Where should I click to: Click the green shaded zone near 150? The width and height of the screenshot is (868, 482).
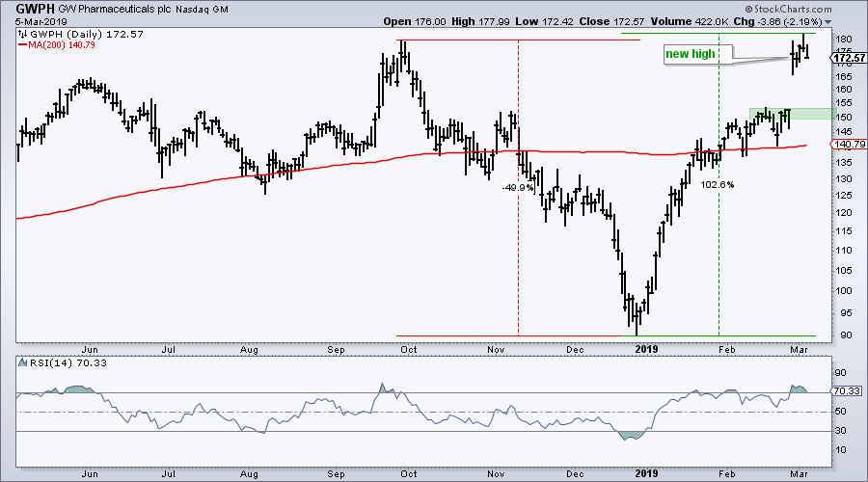coord(791,114)
